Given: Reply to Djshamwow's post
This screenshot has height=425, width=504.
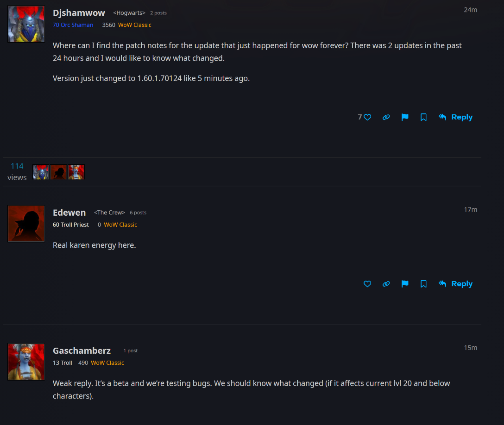Looking at the screenshot, I should pos(455,117).
